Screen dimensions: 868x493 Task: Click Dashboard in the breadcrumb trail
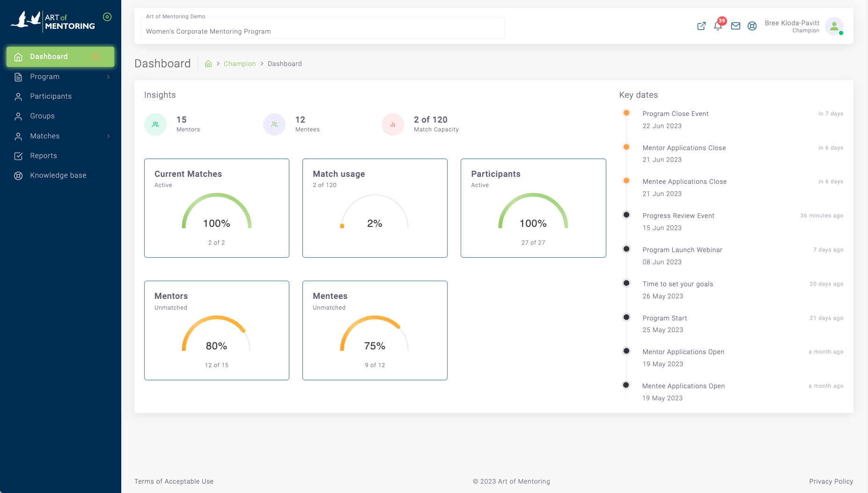[x=285, y=64]
